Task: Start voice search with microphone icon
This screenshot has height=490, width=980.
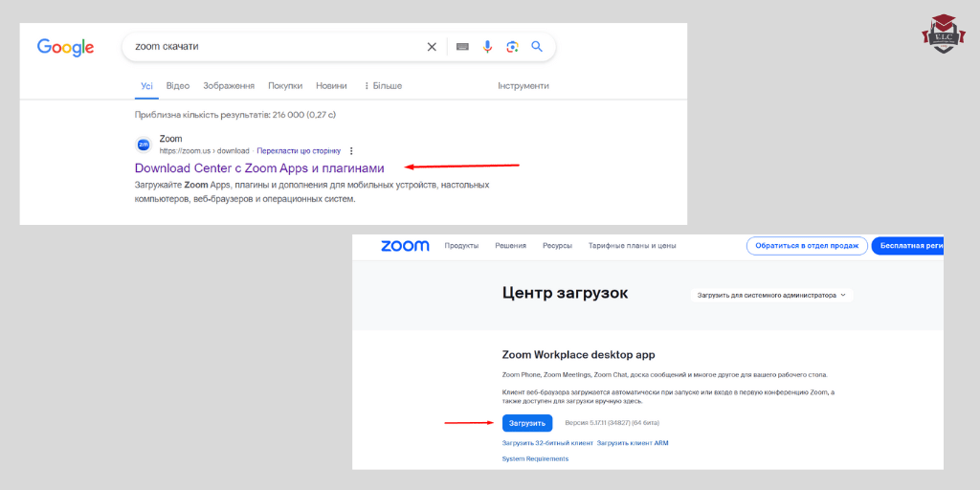Action: [x=487, y=47]
